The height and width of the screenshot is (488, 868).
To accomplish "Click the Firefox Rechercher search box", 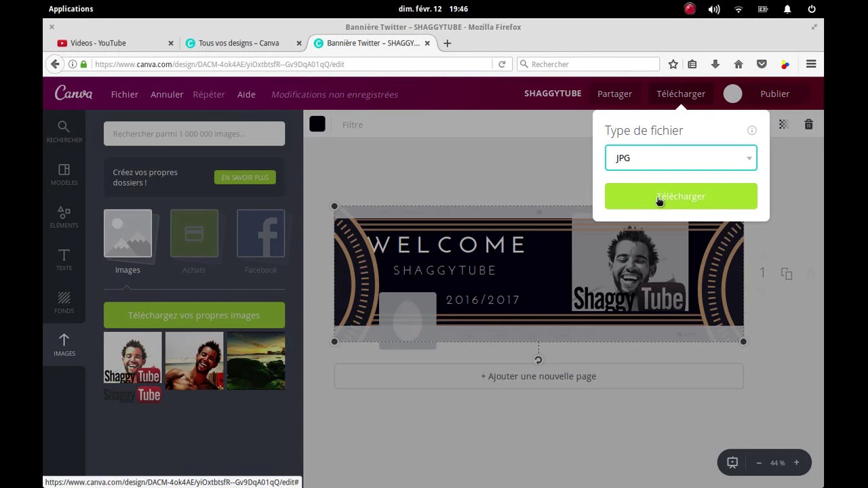I will 588,64.
